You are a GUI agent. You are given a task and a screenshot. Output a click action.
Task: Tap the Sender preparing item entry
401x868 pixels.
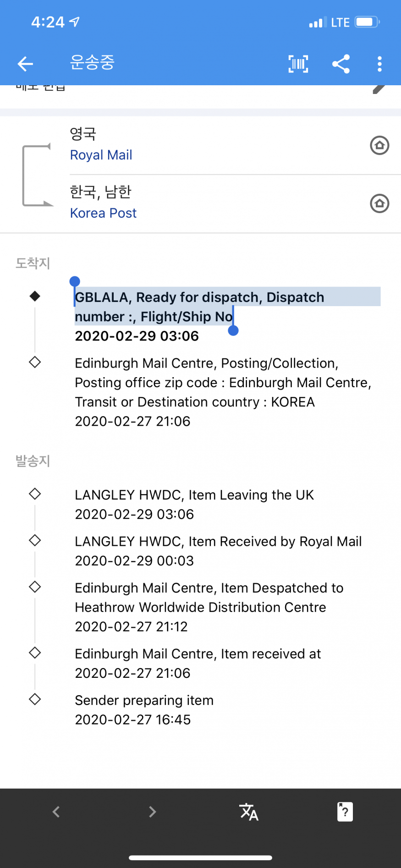[x=144, y=709]
